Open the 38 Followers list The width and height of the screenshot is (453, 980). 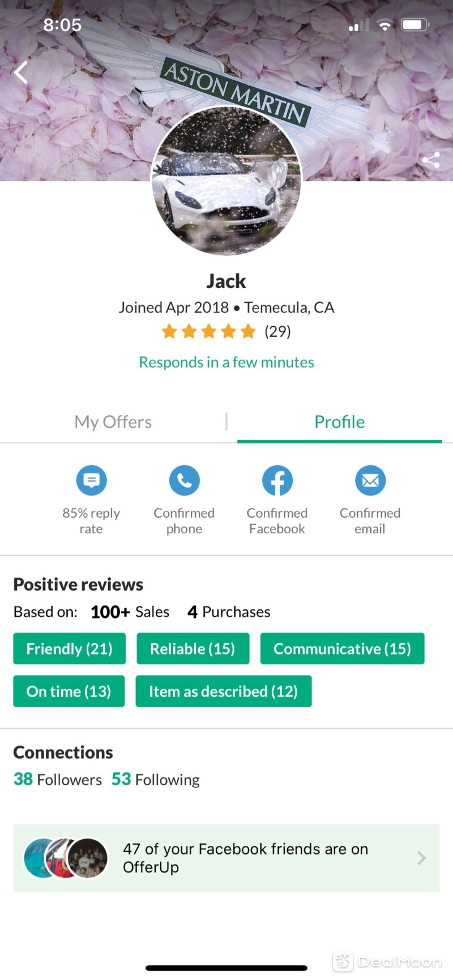point(58,779)
